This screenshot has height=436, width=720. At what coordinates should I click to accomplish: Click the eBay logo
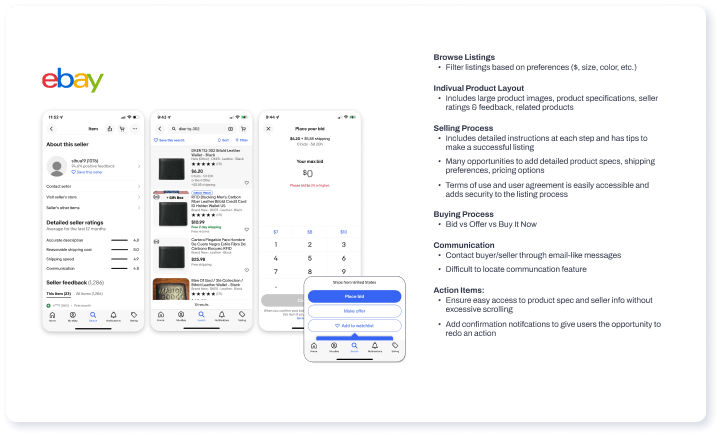coord(73,80)
